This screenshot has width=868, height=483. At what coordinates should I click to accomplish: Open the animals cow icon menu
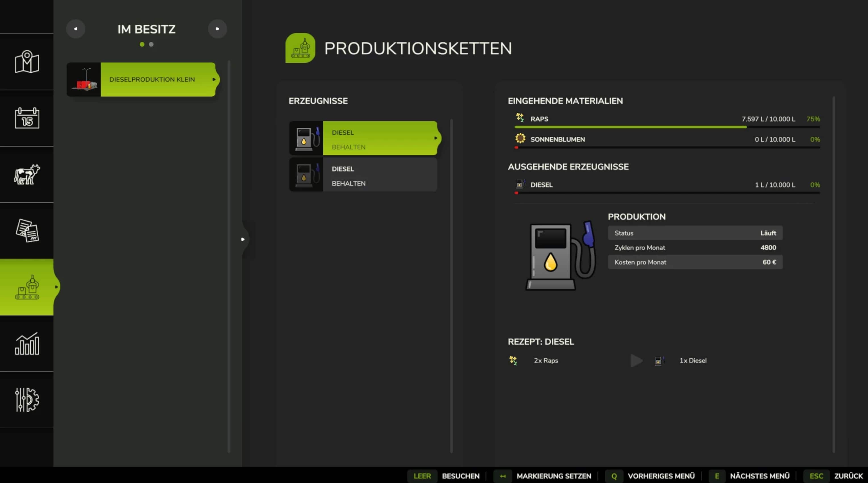(27, 174)
